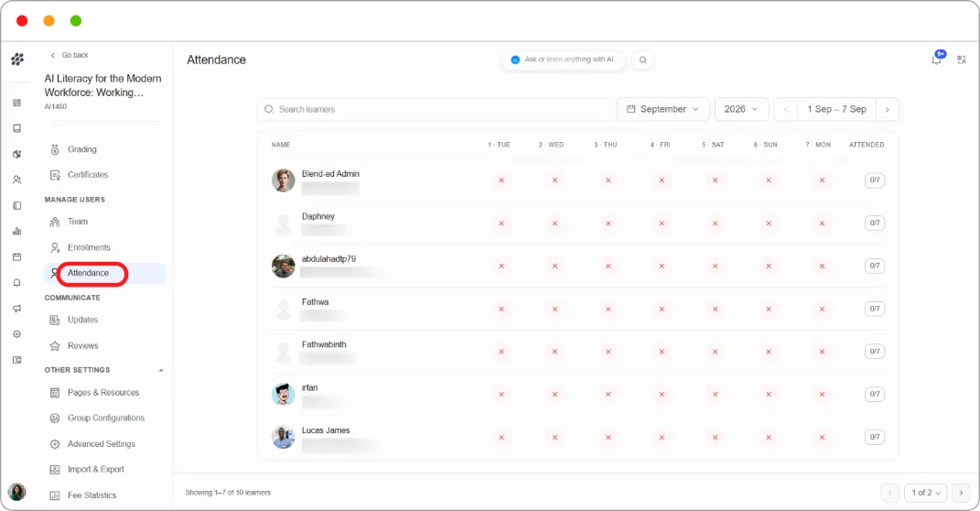Click Blend-ed Admin's 0/7 attended badge
980x511 pixels.
pyautogui.click(x=875, y=180)
